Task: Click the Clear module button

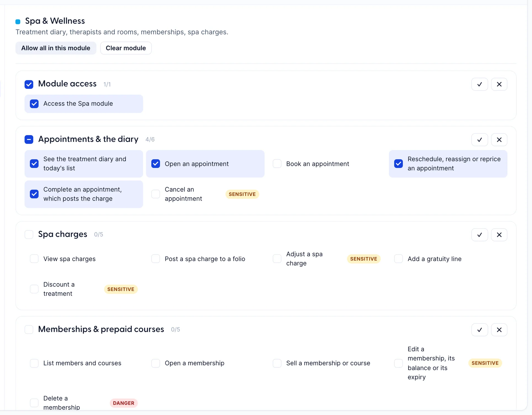Action: pyautogui.click(x=126, y=48)
